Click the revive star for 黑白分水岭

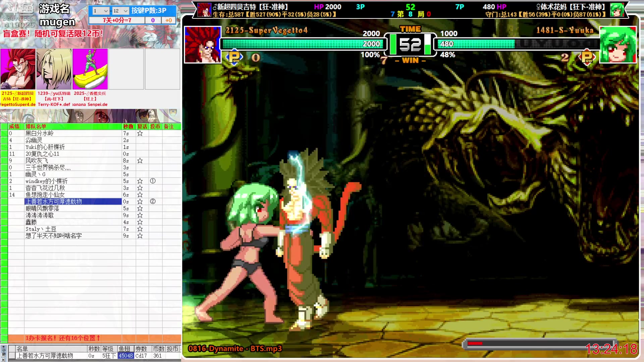(x=140, y=133)
